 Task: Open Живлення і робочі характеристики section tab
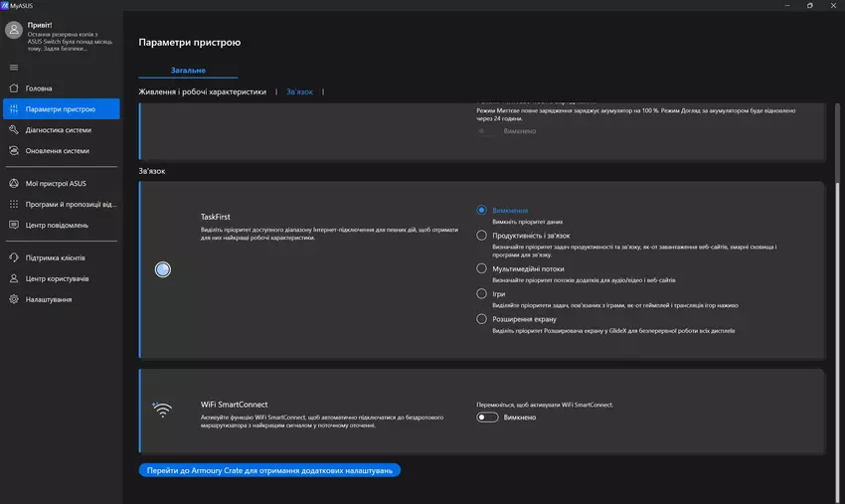click(x=203, y=91)
